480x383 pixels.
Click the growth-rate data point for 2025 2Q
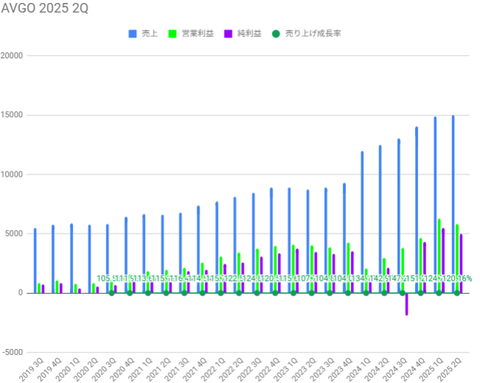click(x=457, y=293)
